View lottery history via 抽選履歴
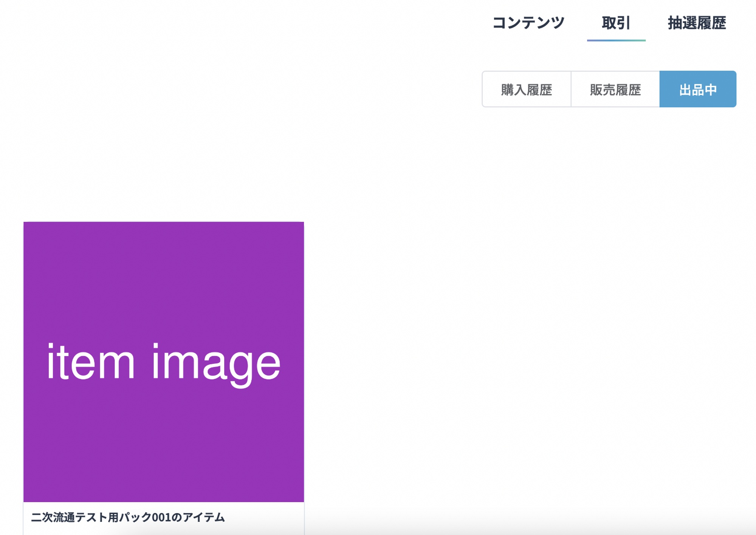The width and height of the screenshot is (756, 535). (x=697, y=23)
